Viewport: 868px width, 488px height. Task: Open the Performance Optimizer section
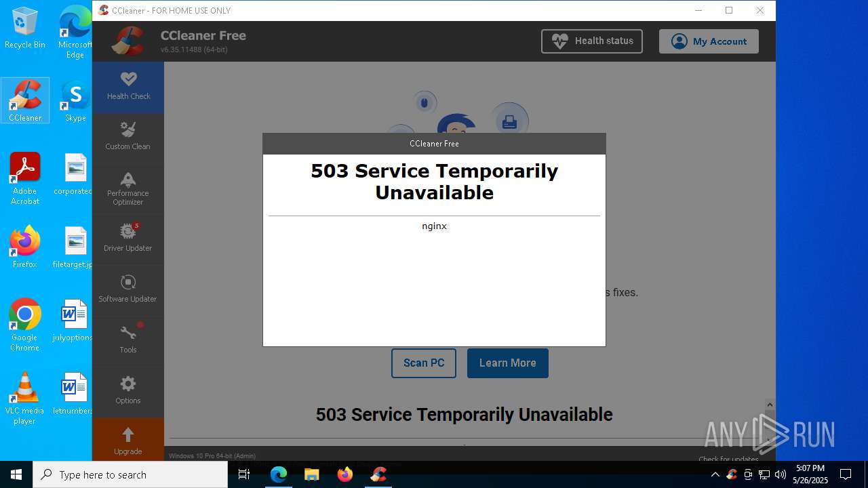(x=128, y=188)
